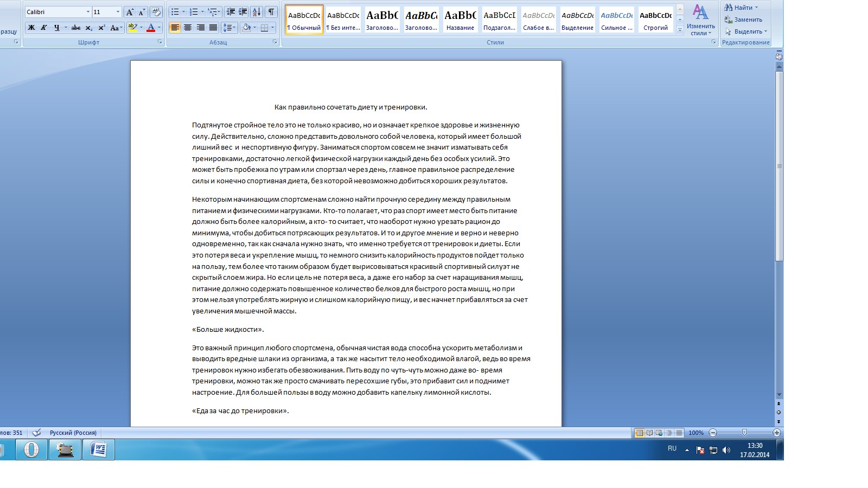Apply subscript formatting (x₂)
The image size is (868, 488).
tap(89, 28)
